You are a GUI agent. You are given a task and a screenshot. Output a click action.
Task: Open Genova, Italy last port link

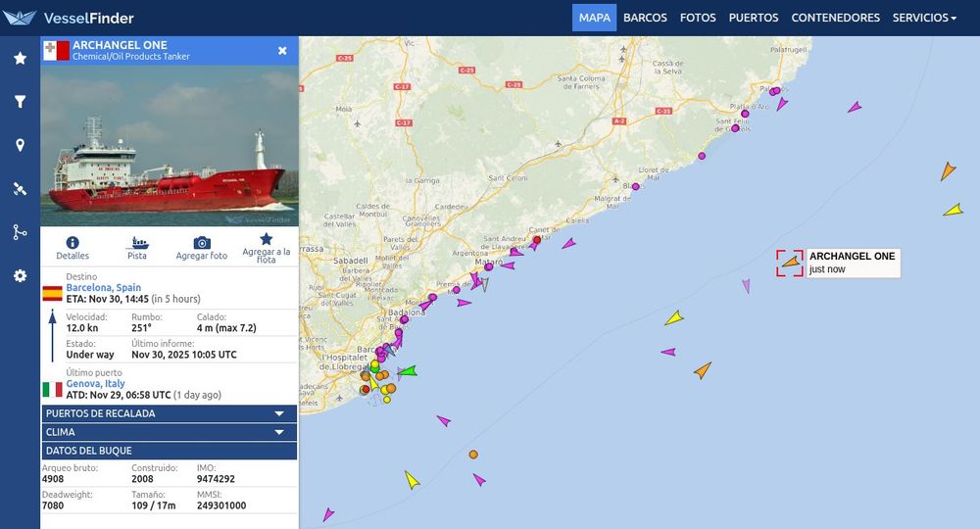96,383
